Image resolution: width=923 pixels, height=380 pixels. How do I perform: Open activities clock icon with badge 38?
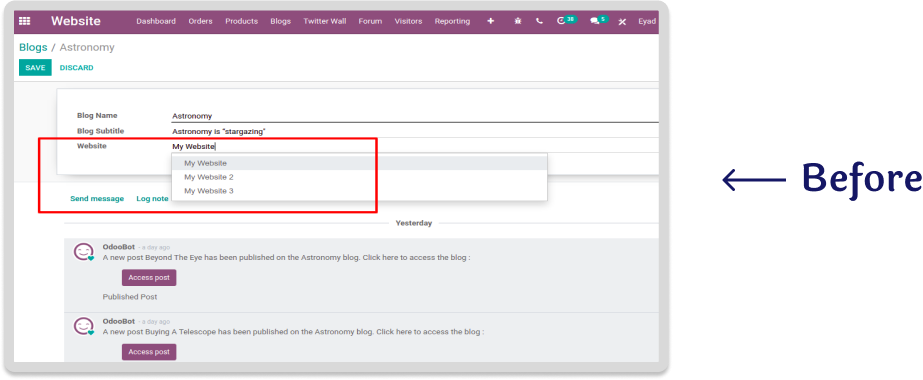[x=566, y=21]
